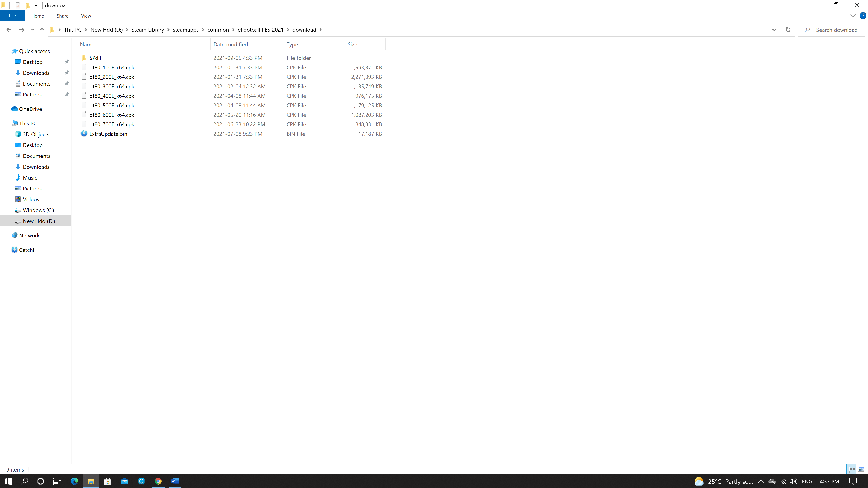Expand the address bar history dropdown
Viewport: 868px width, 488px height.
[774, 30]
